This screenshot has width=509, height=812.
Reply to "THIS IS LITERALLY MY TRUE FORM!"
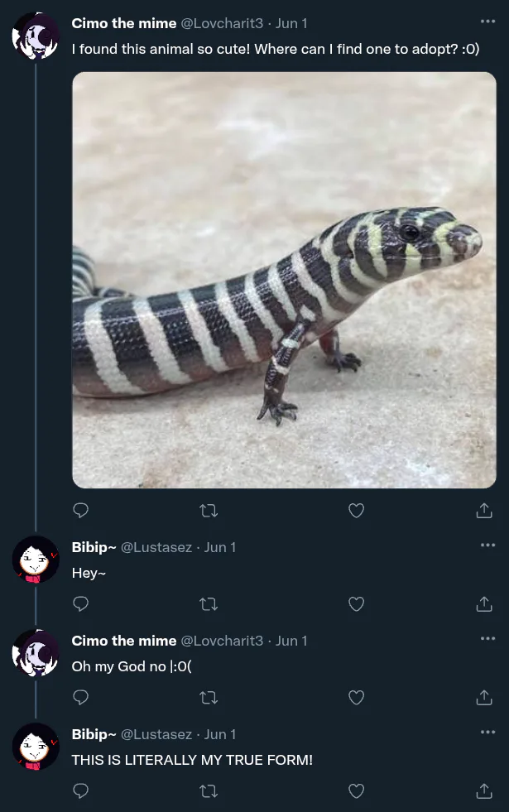(81, 791)
